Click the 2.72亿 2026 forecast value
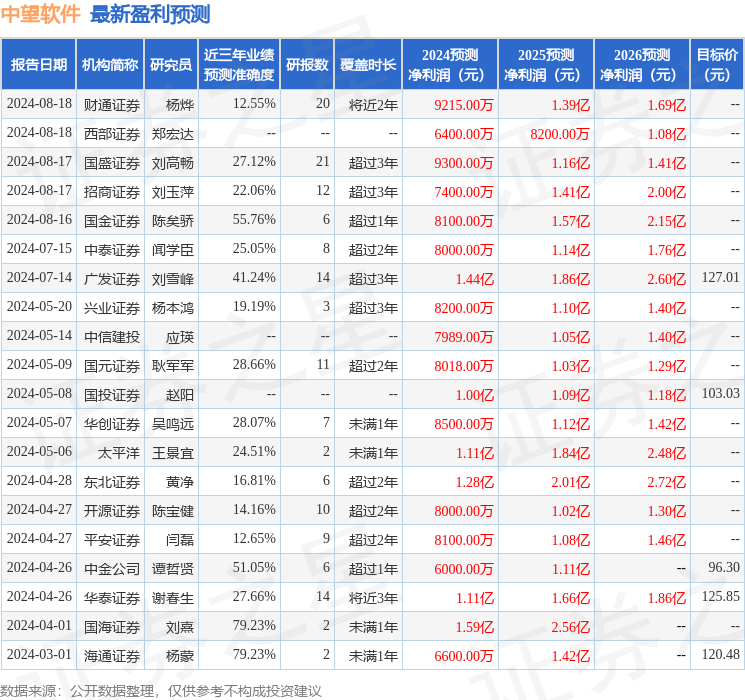The height and width of the screenshot is (700, 745). pyautogui.click(x=667, y=482)
